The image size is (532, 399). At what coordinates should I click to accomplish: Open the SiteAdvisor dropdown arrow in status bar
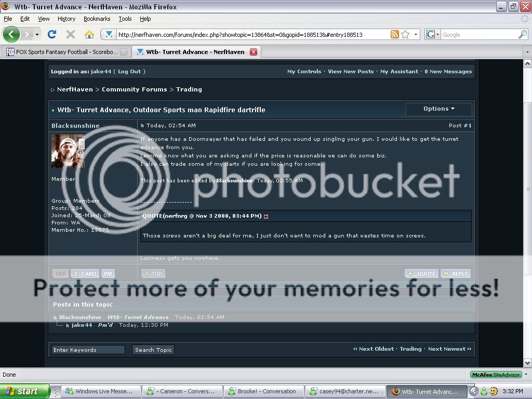pos(526,374)
